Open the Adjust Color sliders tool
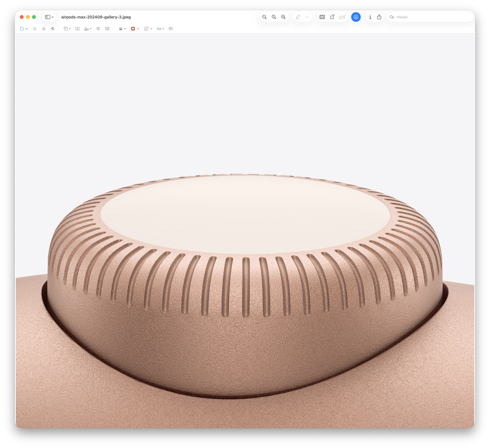 [98, 29]
